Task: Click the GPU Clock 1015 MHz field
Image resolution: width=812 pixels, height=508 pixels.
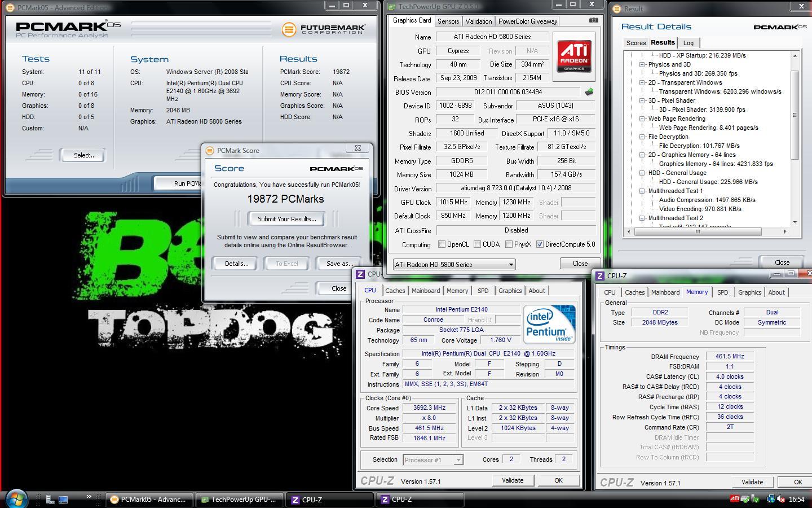Action: [454, 202]
